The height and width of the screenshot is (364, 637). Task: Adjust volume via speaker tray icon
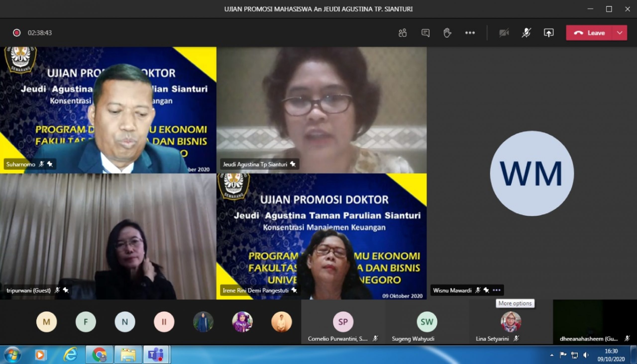(x=586, y=355)
